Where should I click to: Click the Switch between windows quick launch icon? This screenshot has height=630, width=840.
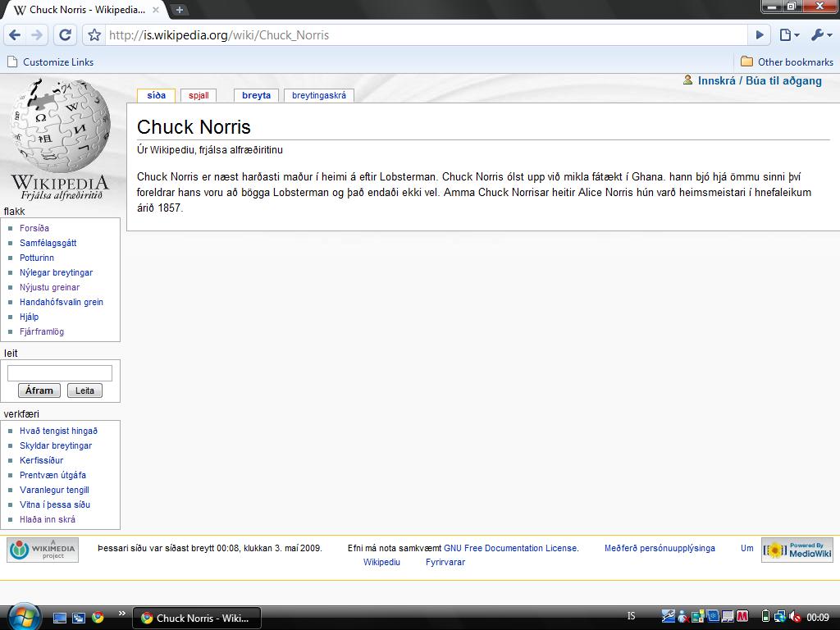click(x=78, y=618)
